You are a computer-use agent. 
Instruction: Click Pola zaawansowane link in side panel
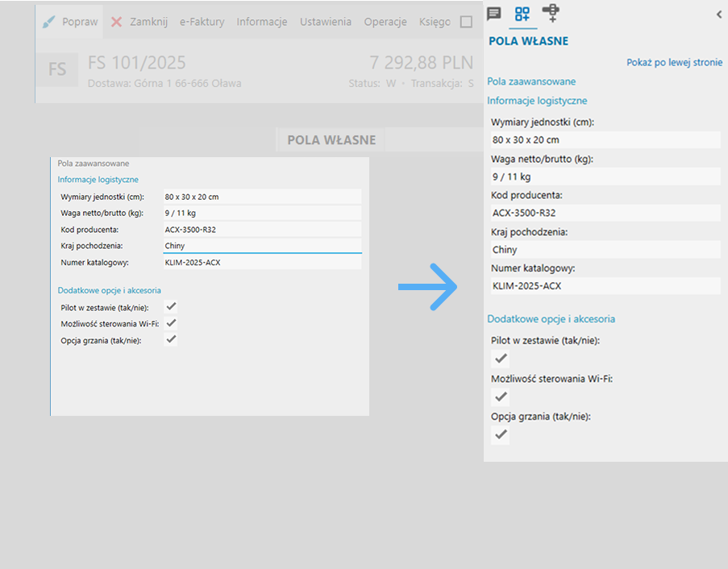click(x=531, y=81)
